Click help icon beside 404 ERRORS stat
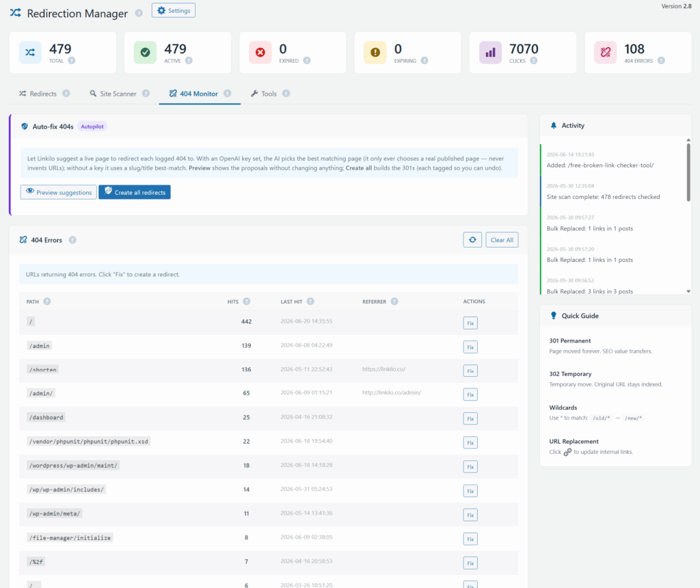Viewport: 700px width, 588px height. pyautogui.click(x=661, y=61)
